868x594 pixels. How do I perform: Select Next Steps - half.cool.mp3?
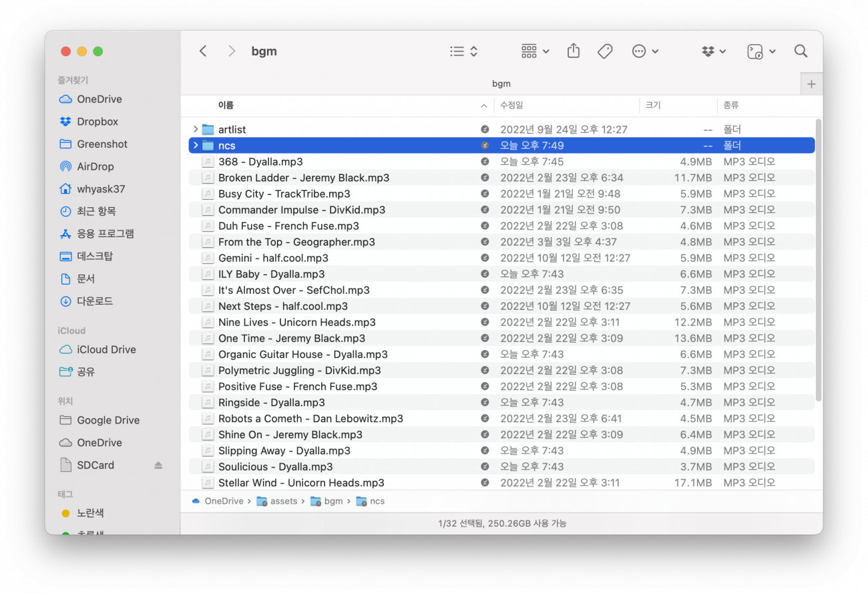501,306
